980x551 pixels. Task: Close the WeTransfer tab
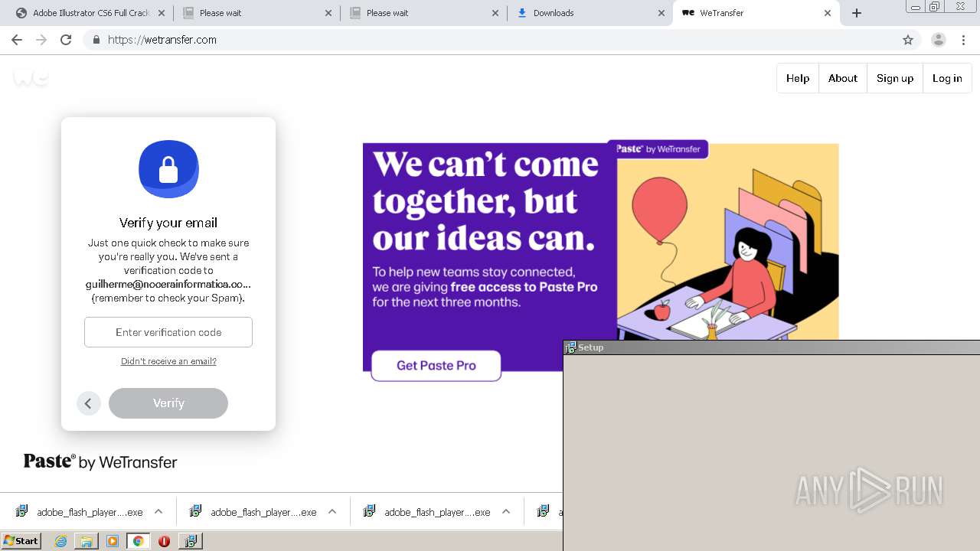[x=828, y=13]
